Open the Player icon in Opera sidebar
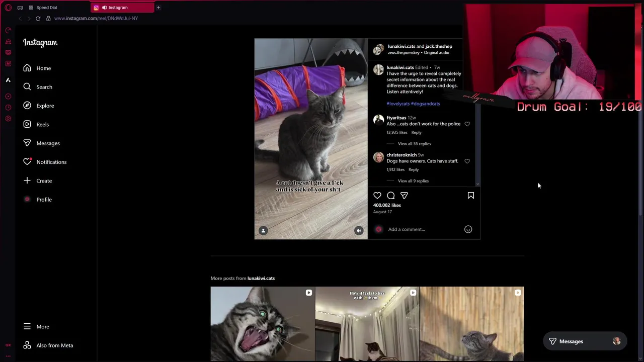644x362 pixels. [x=8, y=96]
